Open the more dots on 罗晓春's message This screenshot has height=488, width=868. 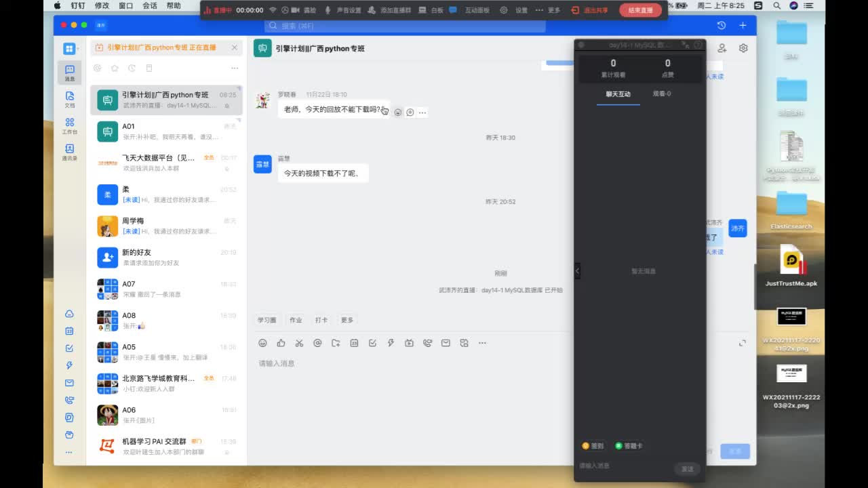422,113
